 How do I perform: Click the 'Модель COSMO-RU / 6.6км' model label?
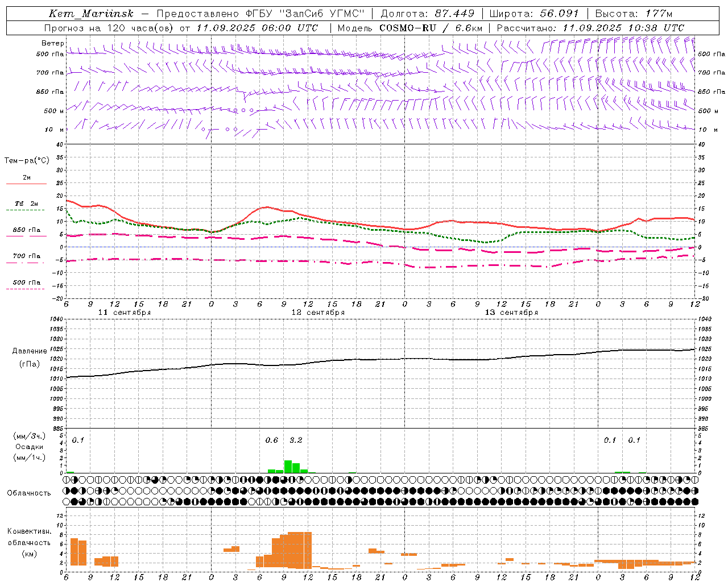[410, 28]
